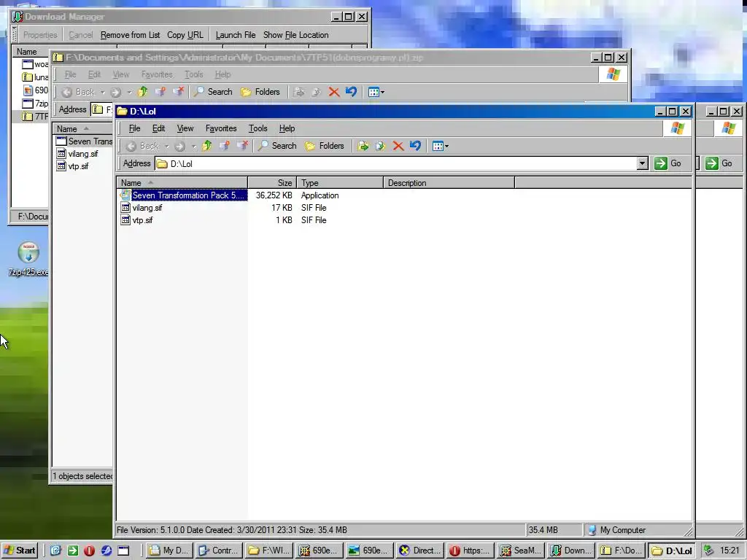This screenshot has height=560, width=747.
Task: Open the Back history dropdown arrow in D:\Lol
Action: [167, 146]
